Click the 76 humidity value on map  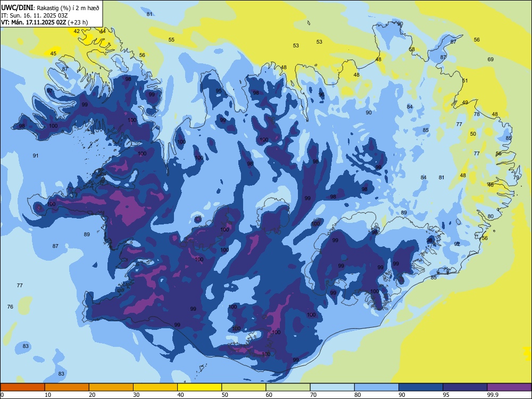(10, 307)
